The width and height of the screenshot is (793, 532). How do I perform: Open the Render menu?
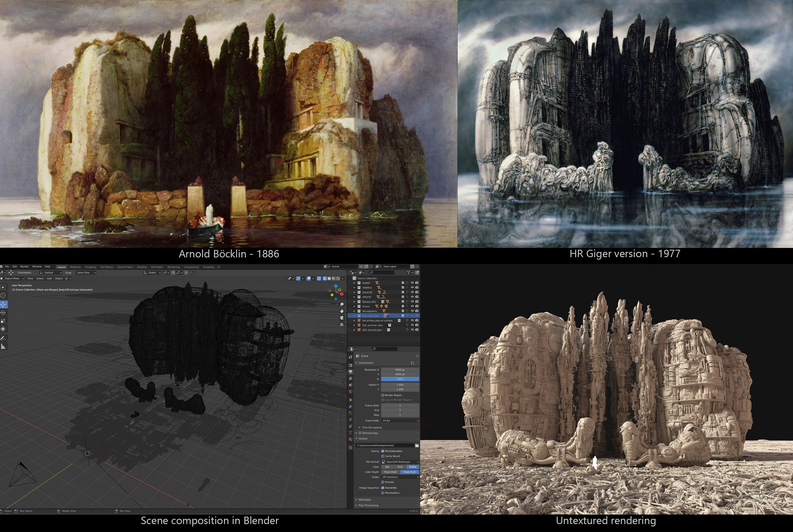[25, 267]
